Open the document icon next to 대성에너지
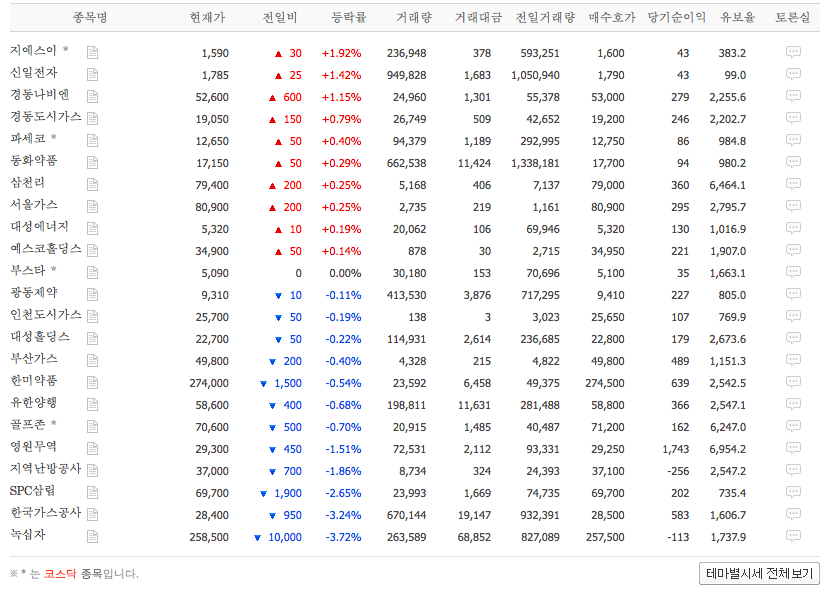The image size is (827, 589). tap(92, 228)
